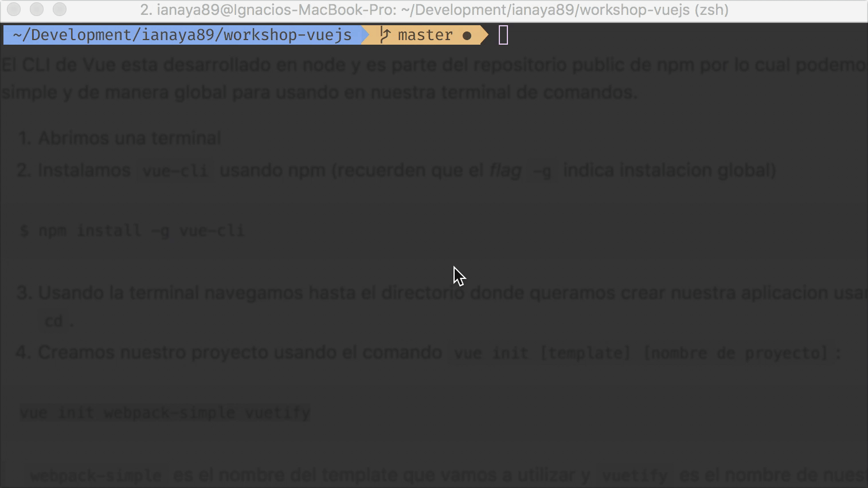Click the git branch icon in the prompt

click(385, 35)
